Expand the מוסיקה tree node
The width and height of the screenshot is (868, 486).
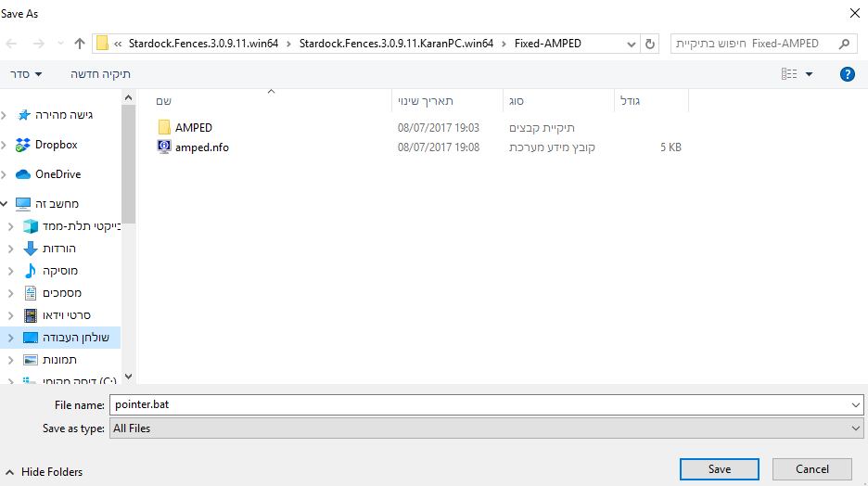pos(10,271)
